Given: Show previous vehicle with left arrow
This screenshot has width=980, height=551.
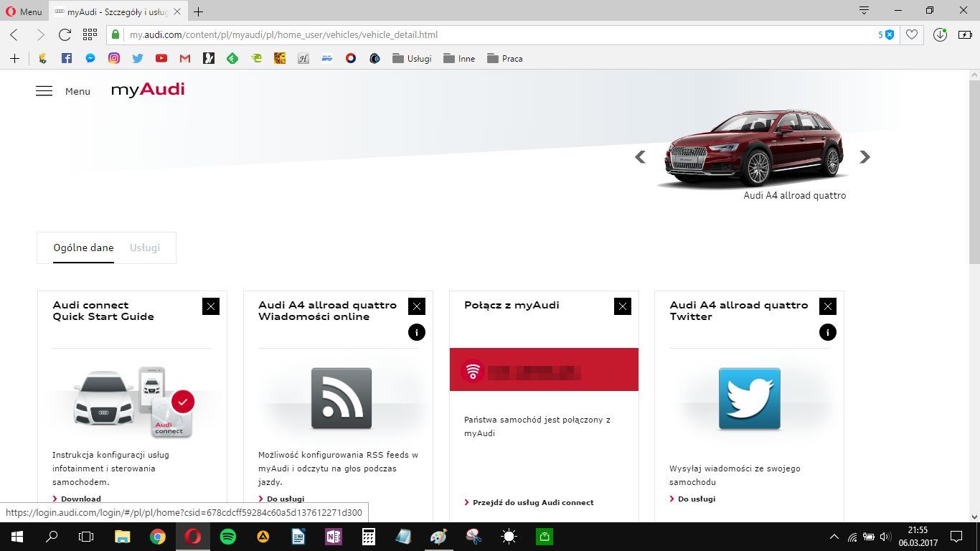Looking at the screenshot, I should click(640, 157).
